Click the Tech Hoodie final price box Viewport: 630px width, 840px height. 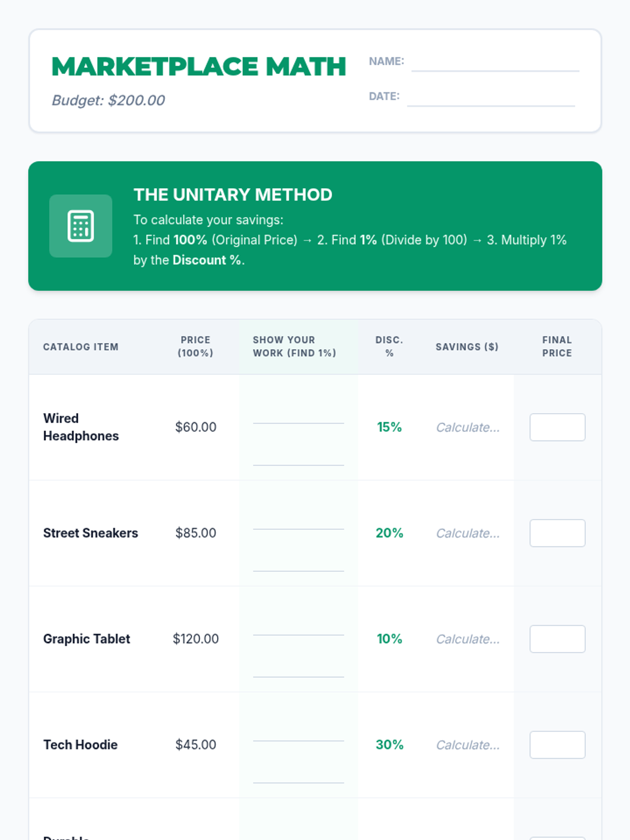tap(557, 744)
